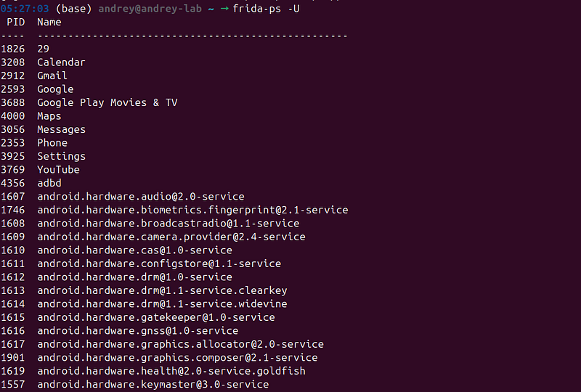Click the PID column header
The height and width of the screenshot is (392, 581).
(x=15, y=23)
